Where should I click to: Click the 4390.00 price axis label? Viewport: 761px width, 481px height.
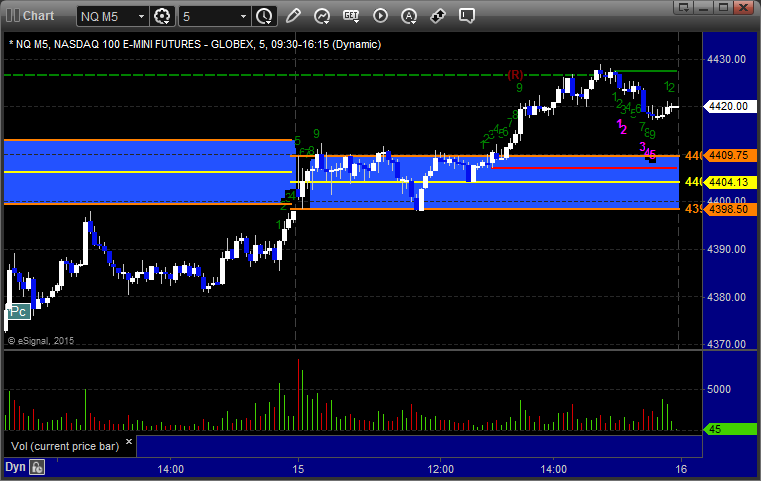pyautogui.click(x=727, y=249)
